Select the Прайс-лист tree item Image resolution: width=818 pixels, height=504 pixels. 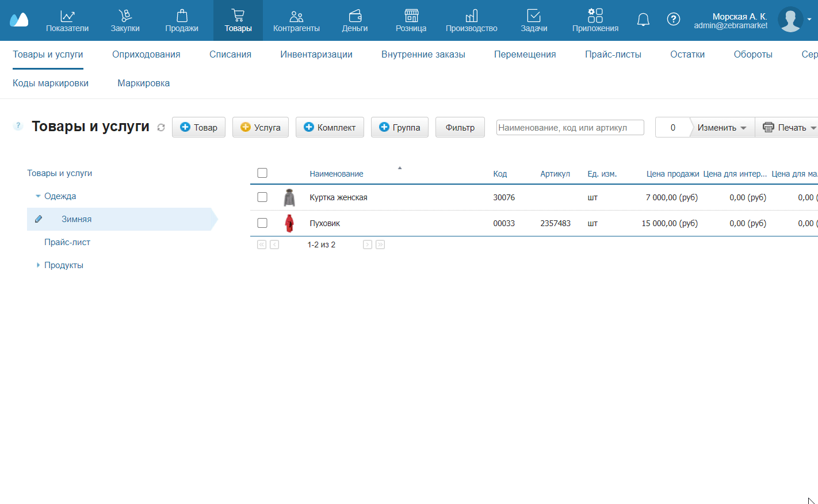tap(67, 242)
